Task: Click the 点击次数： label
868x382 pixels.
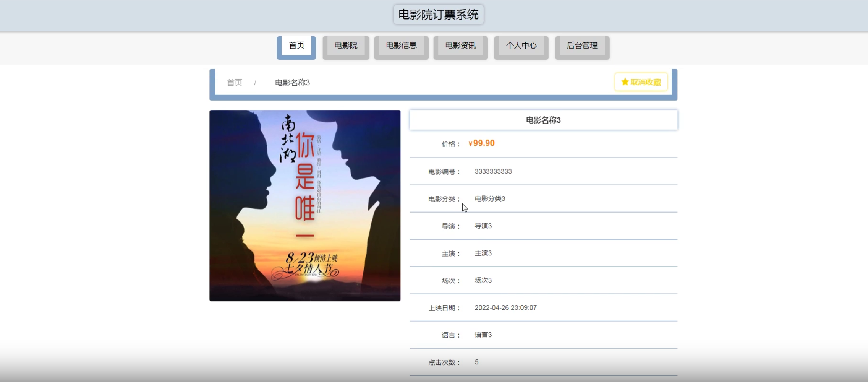Action: [x=444, y=362]
